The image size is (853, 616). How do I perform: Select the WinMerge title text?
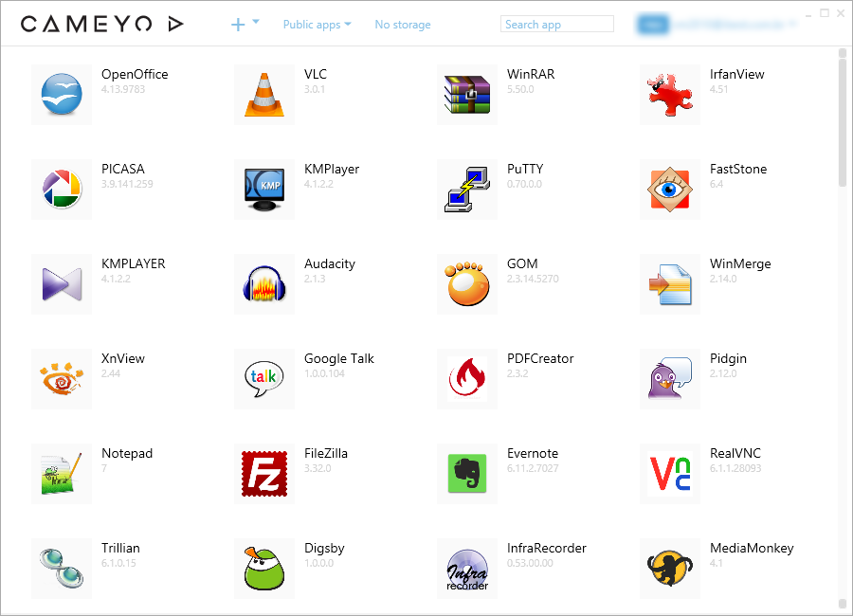click(x=740, y=263)
